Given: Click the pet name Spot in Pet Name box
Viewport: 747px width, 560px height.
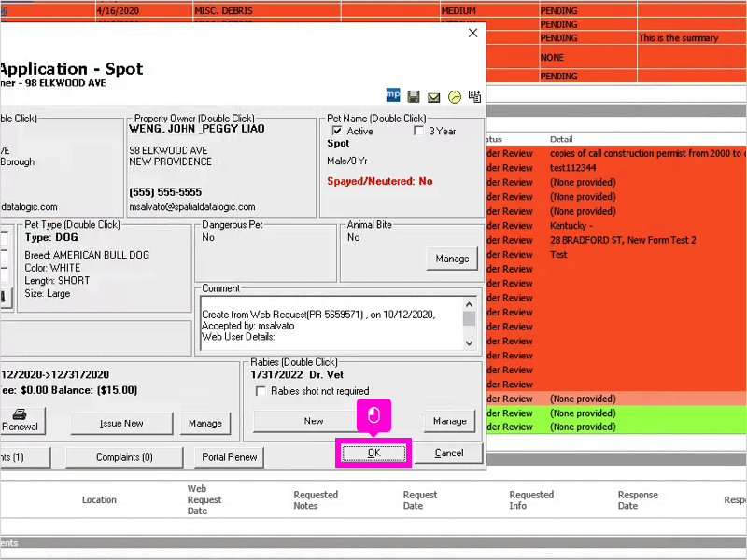Looking at the screenshot, I should tap(338, 144).
